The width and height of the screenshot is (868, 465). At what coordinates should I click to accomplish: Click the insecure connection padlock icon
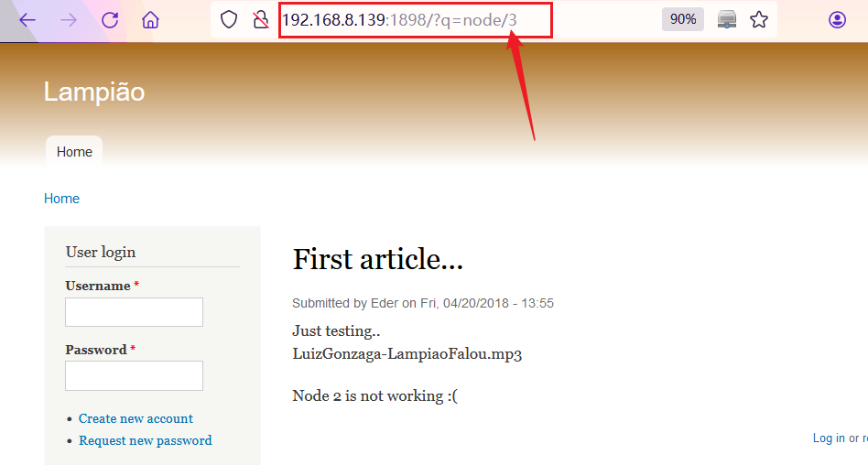(261, 19)
